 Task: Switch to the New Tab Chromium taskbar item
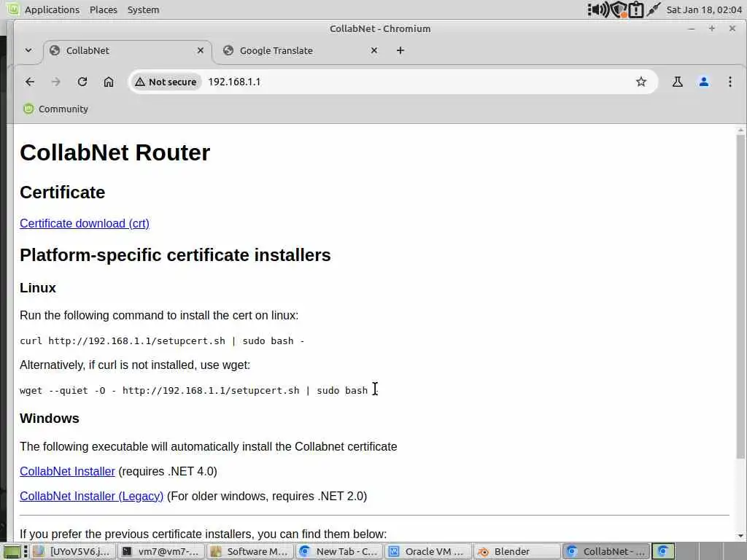pos(339,551)
